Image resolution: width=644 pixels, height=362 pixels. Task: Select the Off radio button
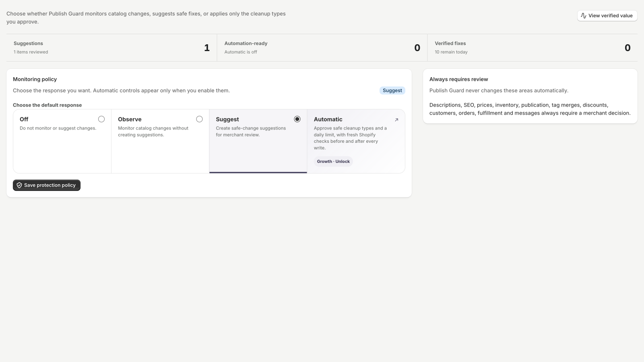click(101, 119)
